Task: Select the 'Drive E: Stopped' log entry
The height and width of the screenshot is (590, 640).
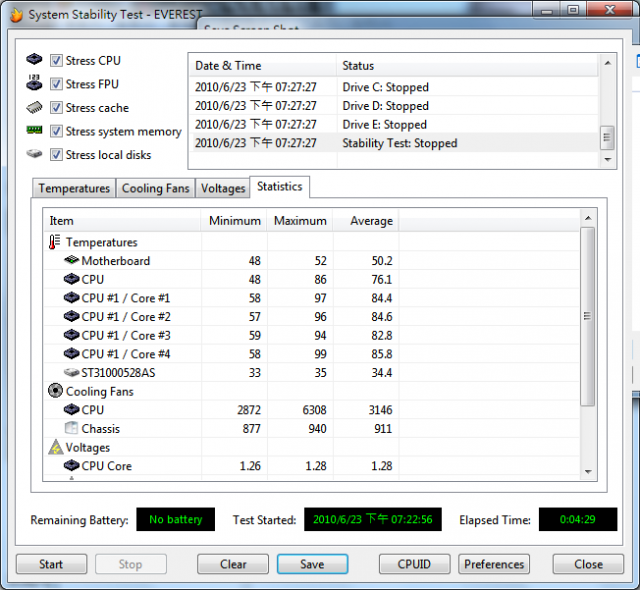Action: 394,124
